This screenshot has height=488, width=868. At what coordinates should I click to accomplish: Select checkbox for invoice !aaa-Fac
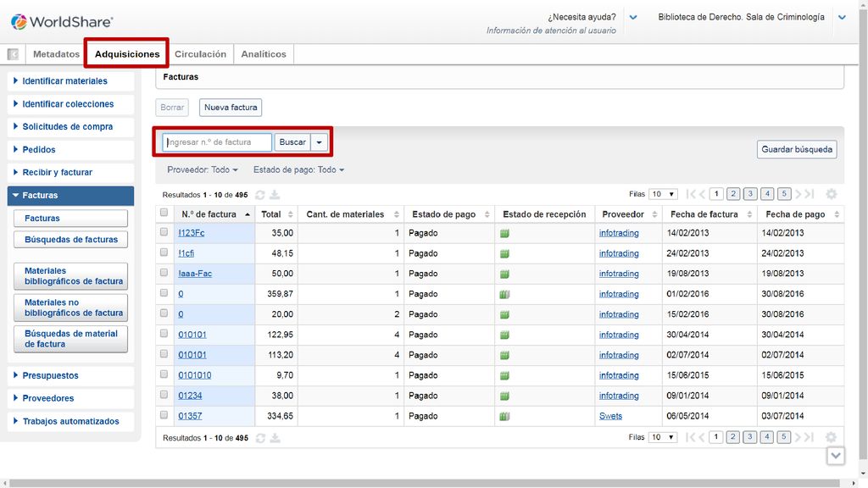(x=164, y=272)
